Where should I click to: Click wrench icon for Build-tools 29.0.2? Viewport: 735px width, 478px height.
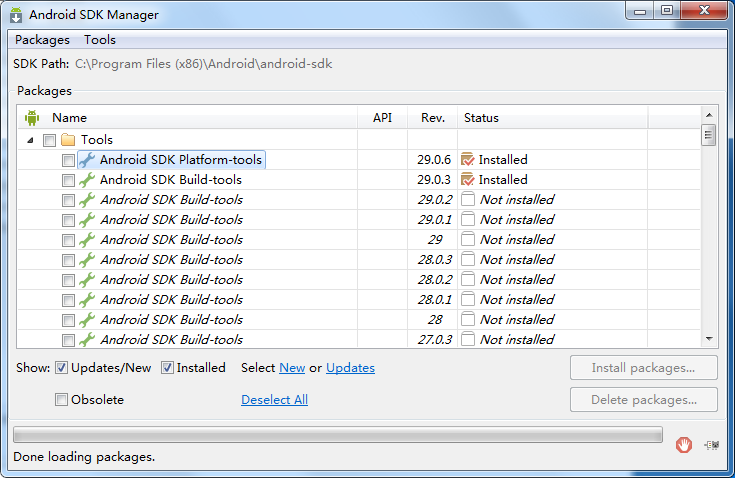[87, 200]
